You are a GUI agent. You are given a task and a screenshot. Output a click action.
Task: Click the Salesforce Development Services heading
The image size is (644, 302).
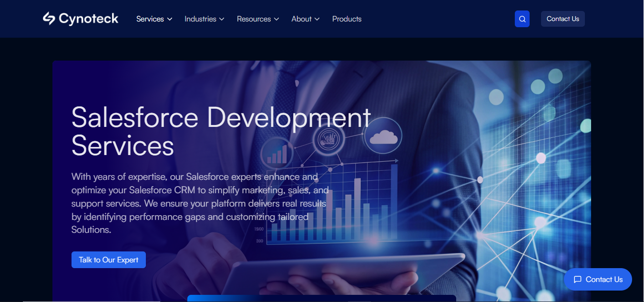point(221,131)
